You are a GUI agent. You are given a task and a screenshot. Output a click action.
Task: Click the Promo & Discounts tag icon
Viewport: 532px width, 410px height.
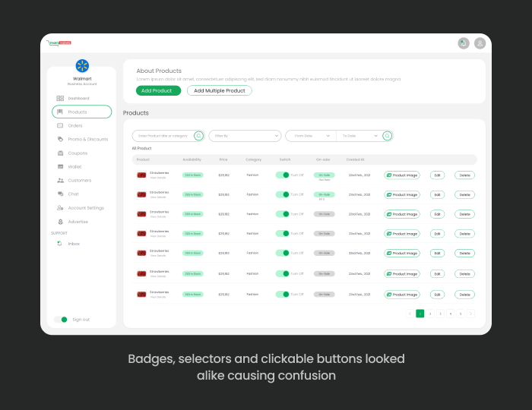click(60, 139)
